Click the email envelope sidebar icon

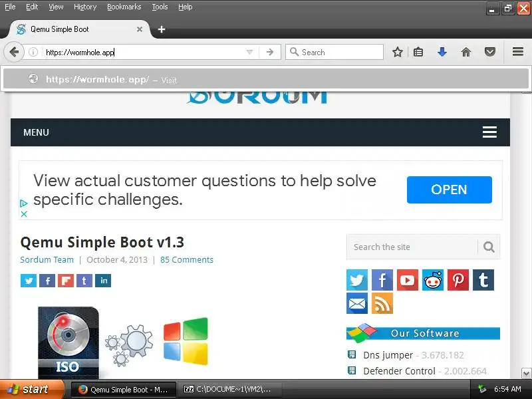click(x=357, y=303)
